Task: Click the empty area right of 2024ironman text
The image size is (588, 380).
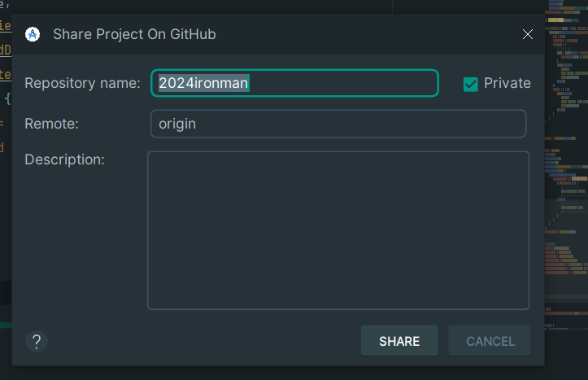Action: 342,83
